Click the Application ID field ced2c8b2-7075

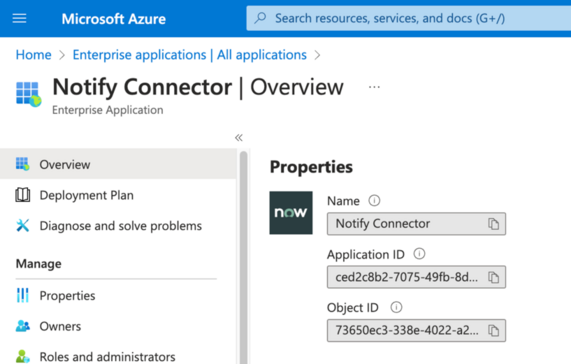pyautogui.click(x=416, y=277)
